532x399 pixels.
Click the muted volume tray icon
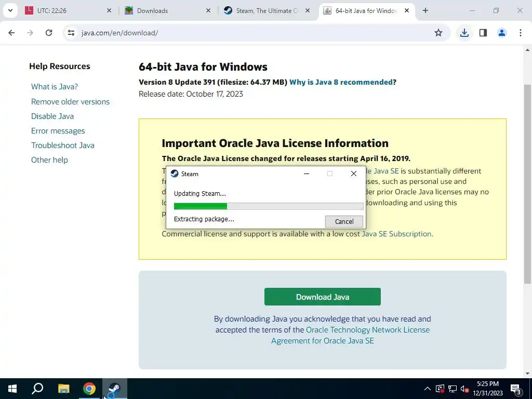(465, 389)
